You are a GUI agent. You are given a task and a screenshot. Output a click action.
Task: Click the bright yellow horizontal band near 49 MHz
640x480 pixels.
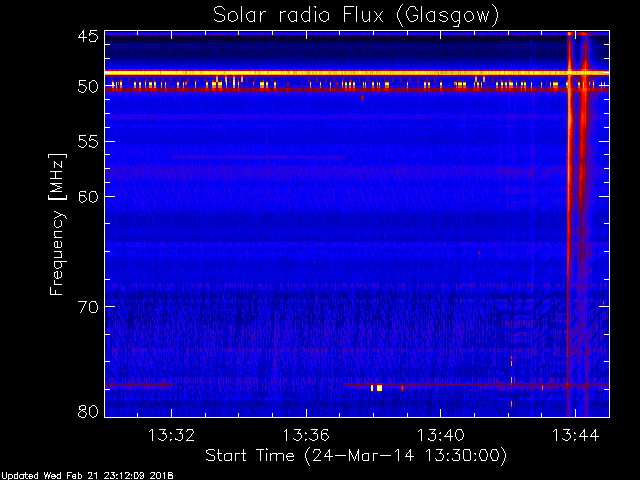tap(357, 72)
